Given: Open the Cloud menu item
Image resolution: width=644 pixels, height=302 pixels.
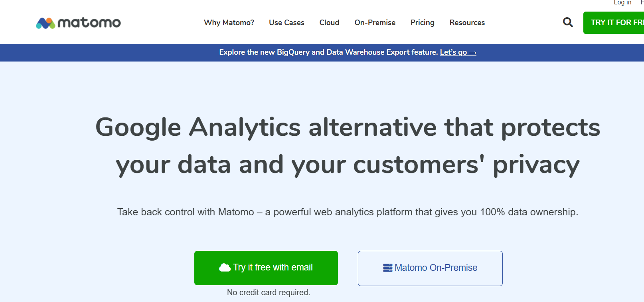Looking at the screenshot, I should 329,23.
